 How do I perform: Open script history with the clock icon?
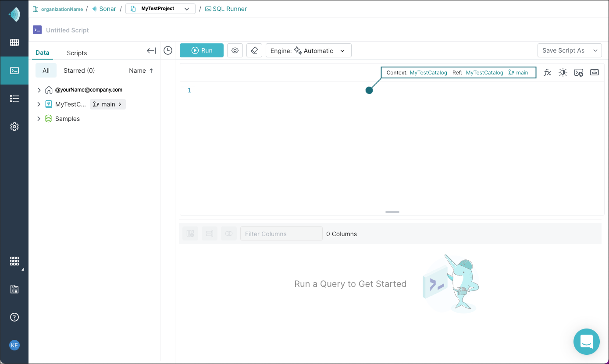pos(168,50)
